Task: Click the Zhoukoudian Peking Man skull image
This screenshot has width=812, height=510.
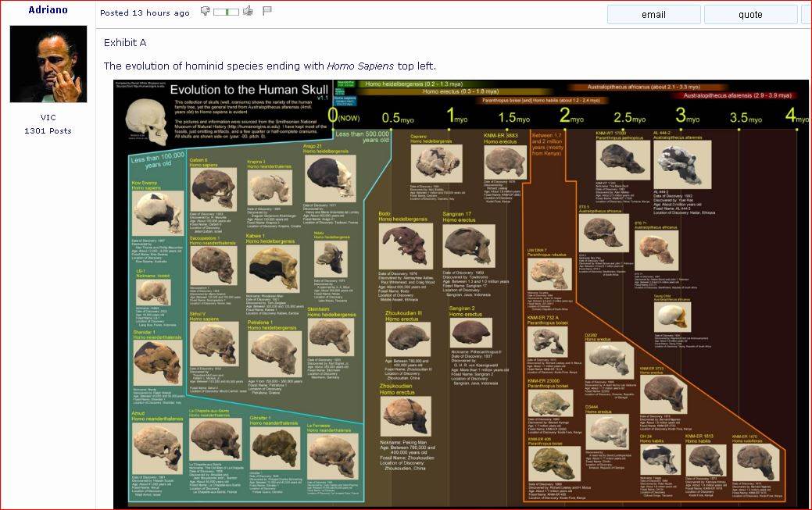Action: click(406, 416)
